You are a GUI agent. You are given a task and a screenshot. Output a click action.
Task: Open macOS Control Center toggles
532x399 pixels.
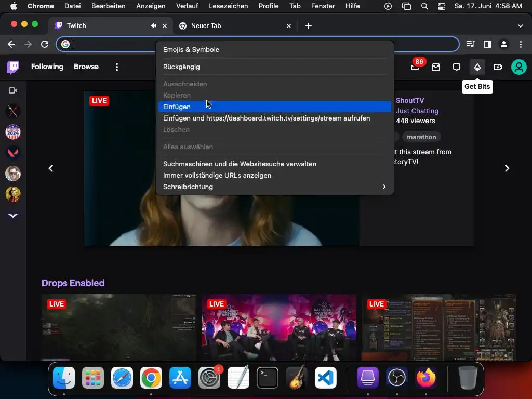click(442, 6)
